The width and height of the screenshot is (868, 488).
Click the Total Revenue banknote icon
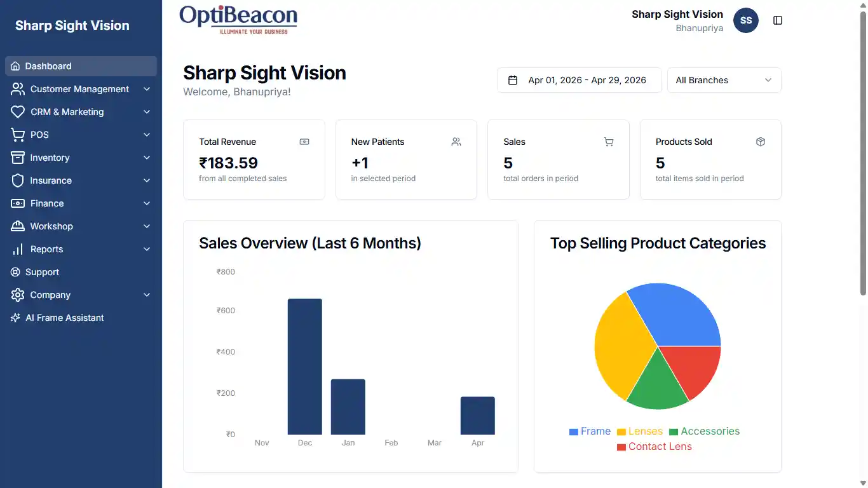point(304,142)
